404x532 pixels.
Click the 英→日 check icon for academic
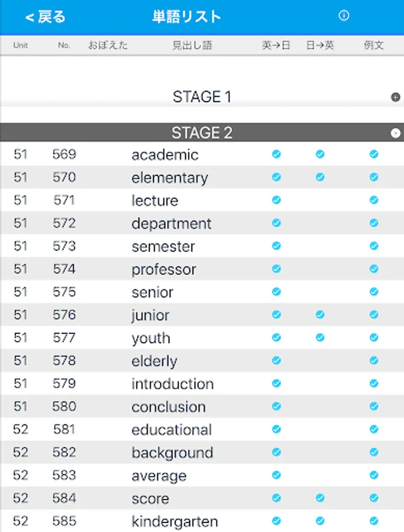(x=276, y=155)
